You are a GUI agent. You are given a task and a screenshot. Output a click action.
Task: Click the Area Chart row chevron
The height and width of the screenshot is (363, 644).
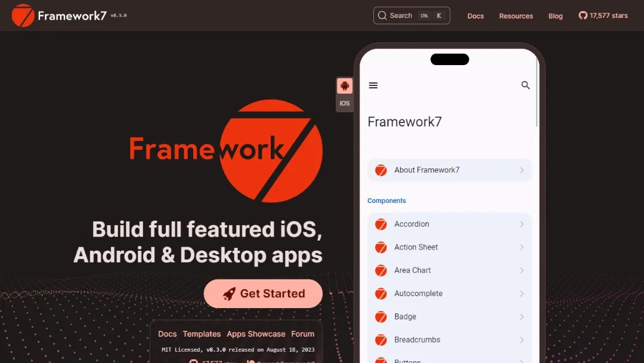tap(522, 270)
